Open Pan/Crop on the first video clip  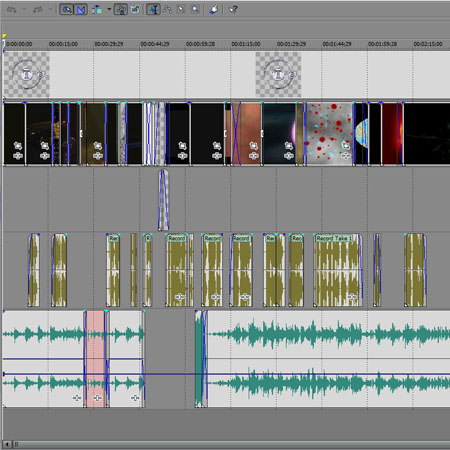[18, 146]
